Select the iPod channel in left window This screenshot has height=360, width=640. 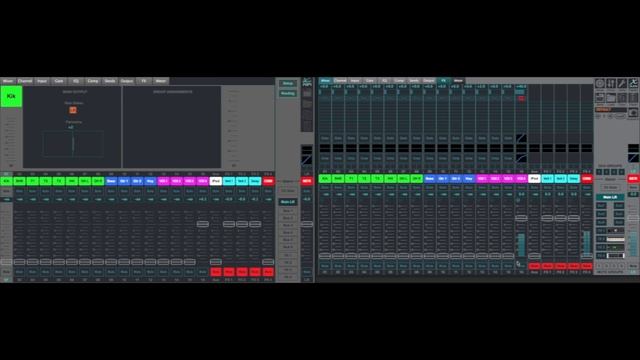point(216,181)
